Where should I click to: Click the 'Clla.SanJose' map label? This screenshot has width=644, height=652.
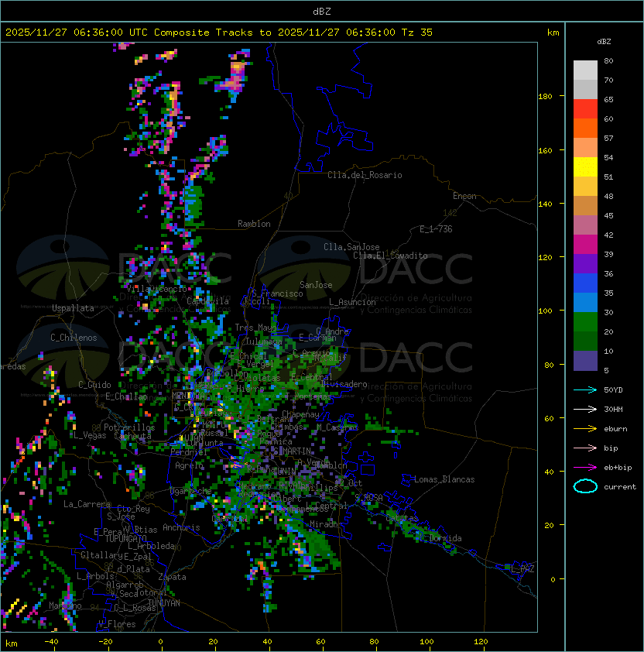351,247
